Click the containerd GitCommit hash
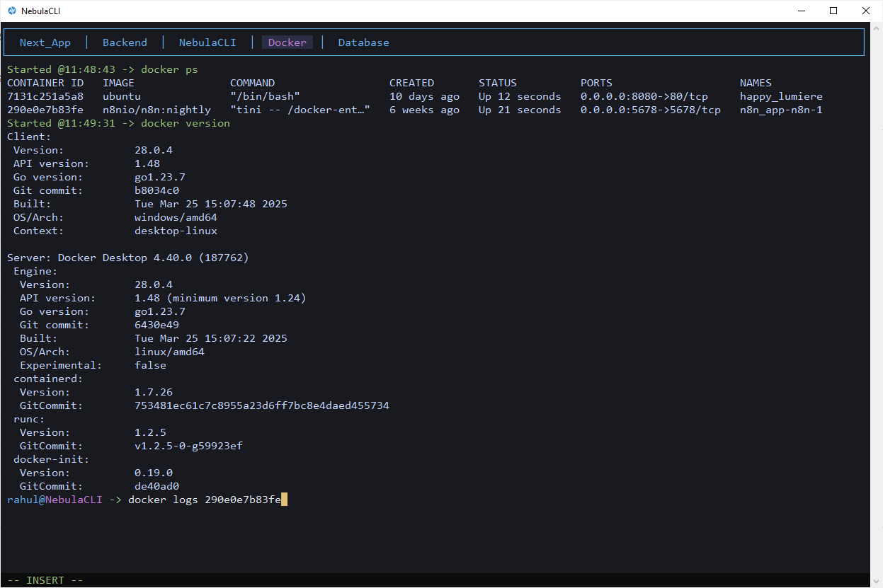 [x=261, y=405]
